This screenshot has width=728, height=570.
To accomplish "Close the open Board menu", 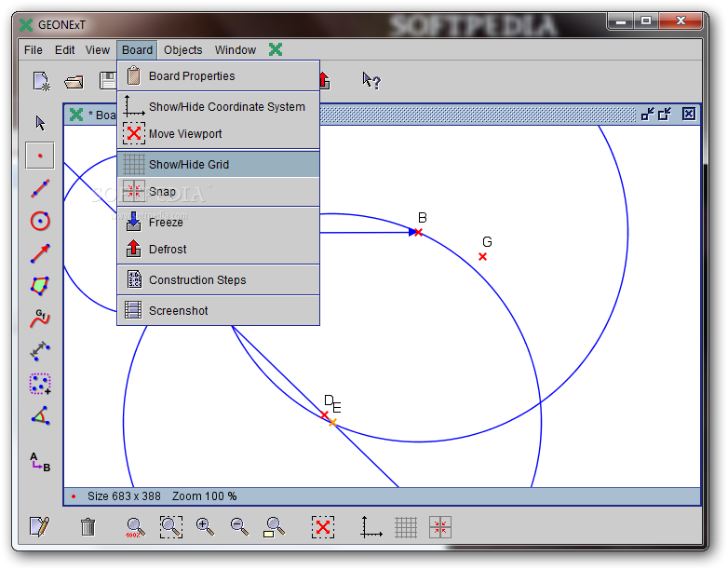I will [137, 49].
